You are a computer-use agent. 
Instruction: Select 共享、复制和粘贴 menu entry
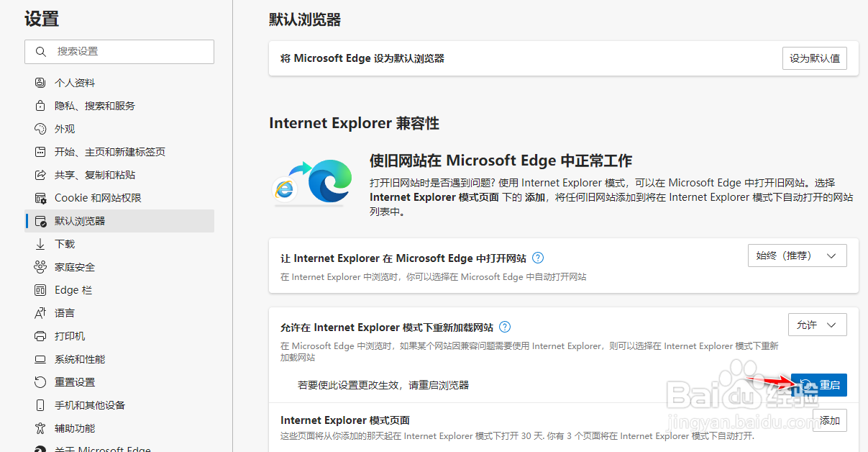[x=119, y=175]
